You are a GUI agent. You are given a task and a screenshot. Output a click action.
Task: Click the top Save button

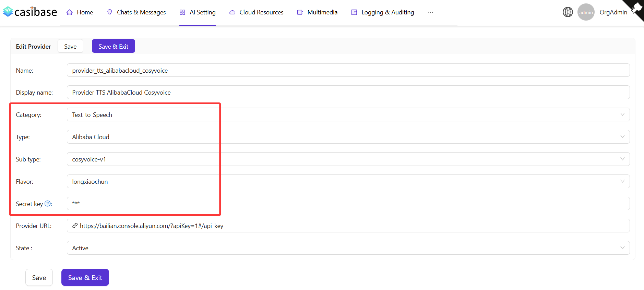(x=70, y=46)
